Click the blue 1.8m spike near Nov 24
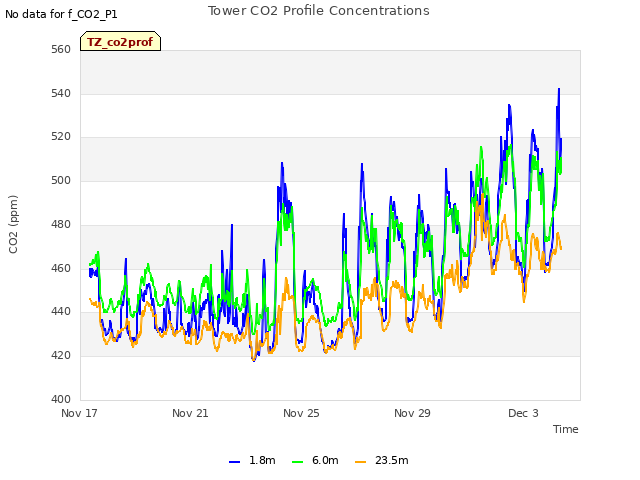Screen dimensions: 640x480 pos(282,164)
